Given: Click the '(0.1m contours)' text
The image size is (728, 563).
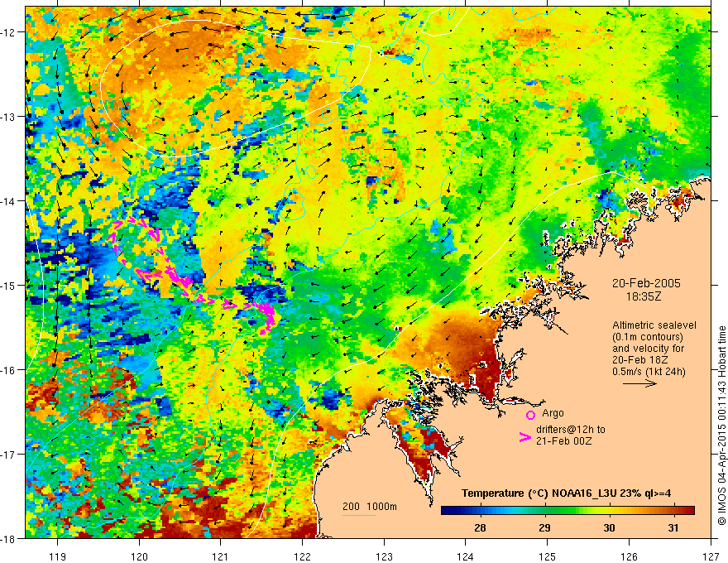Looking at the screenshot, I should tap(648, 337).
